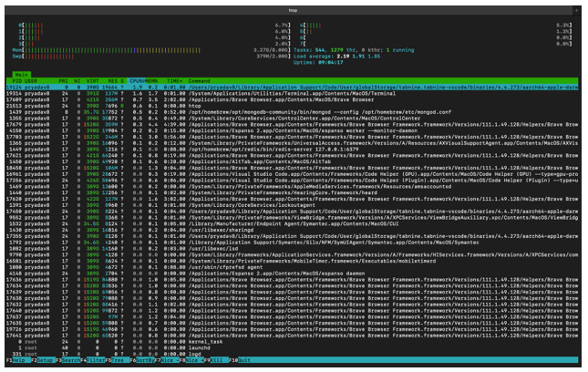Click the Tasks count readout
Screen dimensions: 588x372
pos(354,50)
